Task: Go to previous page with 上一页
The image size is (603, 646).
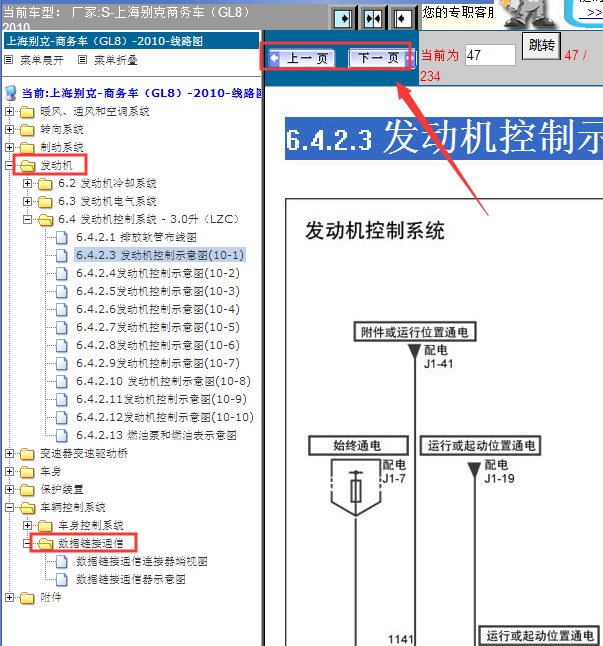Action: 302,58
